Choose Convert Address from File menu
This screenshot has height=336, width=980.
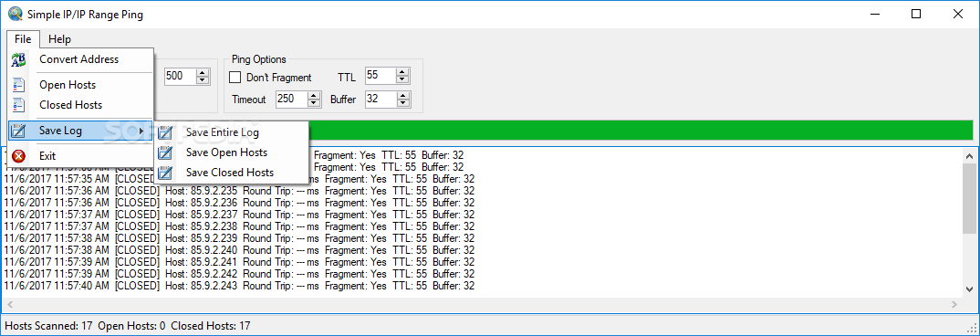pos(79,59)
